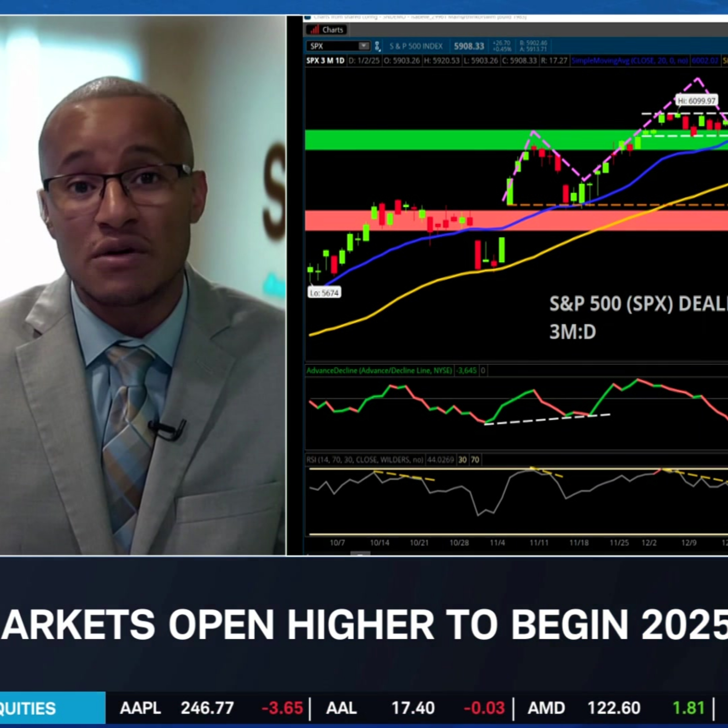The height and width of the screenshot is (728, 728).
Task: Click the symbol link icon next to SPX
Action: click(x=377, y=46)
